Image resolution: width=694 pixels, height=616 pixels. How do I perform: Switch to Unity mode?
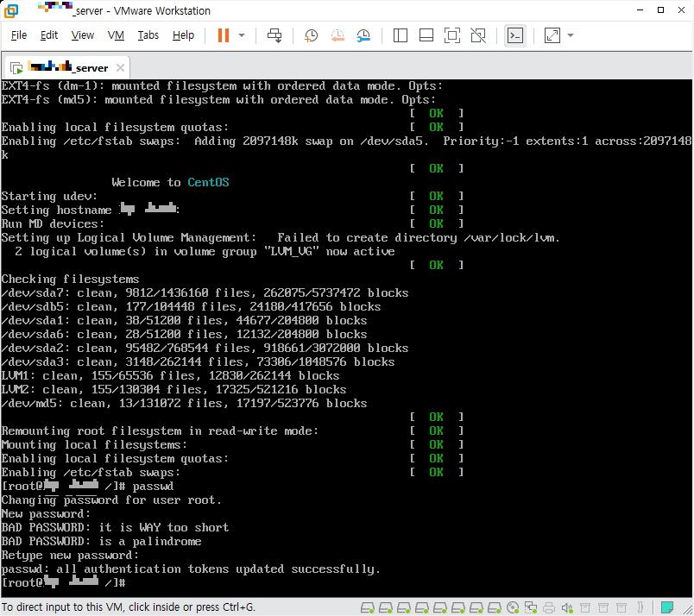click(478, 35)
